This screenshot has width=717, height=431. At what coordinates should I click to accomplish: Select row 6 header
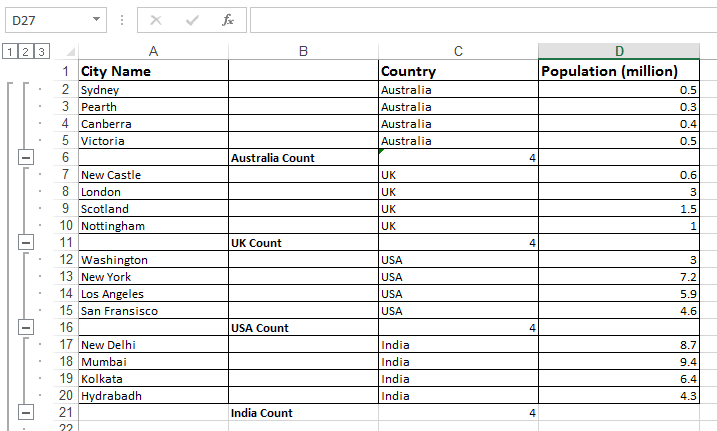[66, 158]
